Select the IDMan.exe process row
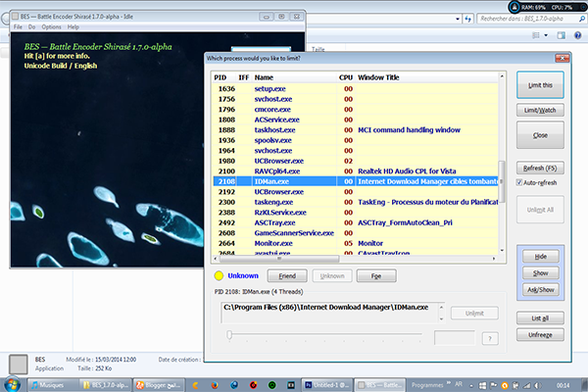Image resolution: width=588 pixels, height=392 pixels. pos(356,181)
